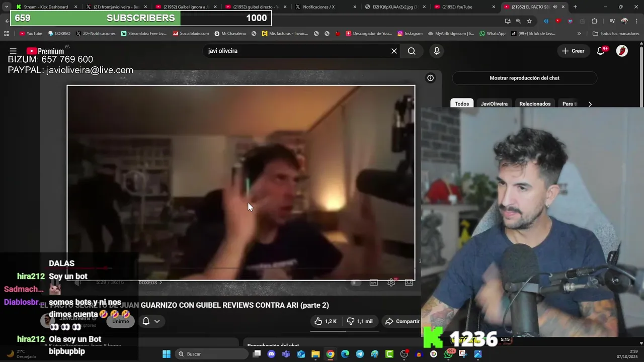The image size is (644, 362).
Task: Open channel notification preferences bell dropdown
Action: (150, 321)
